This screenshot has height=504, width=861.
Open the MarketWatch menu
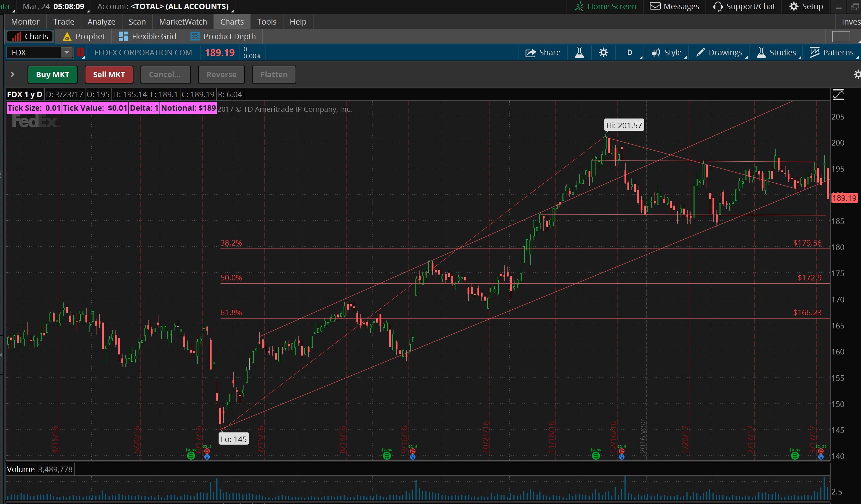pos(183,22)
